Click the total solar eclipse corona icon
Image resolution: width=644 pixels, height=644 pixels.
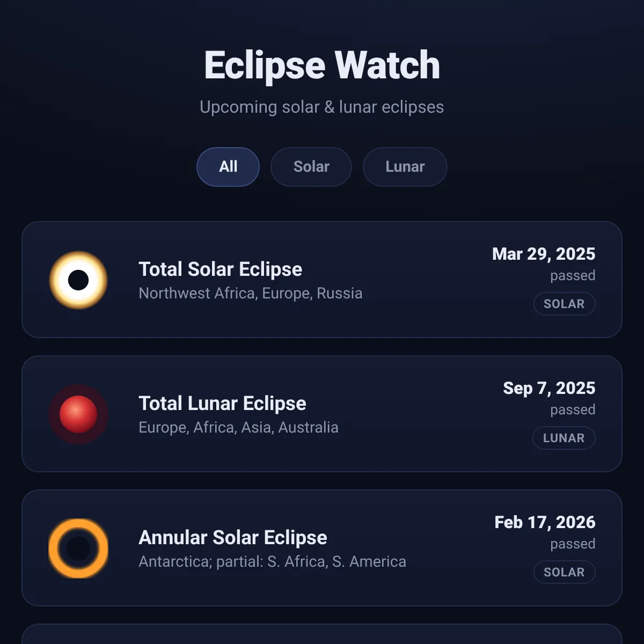tap(78, 280)
